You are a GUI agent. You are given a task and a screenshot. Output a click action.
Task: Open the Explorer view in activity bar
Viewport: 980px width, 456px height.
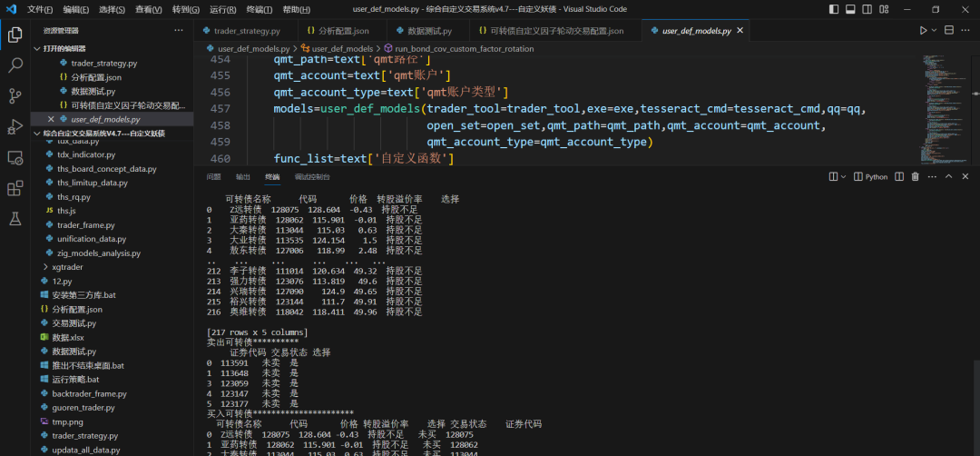click(15, 35)
